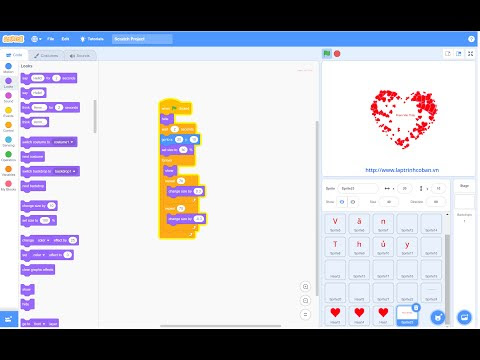Switch to fullscreen stage mode
The image size is (480, 360).
pos(470,54)
